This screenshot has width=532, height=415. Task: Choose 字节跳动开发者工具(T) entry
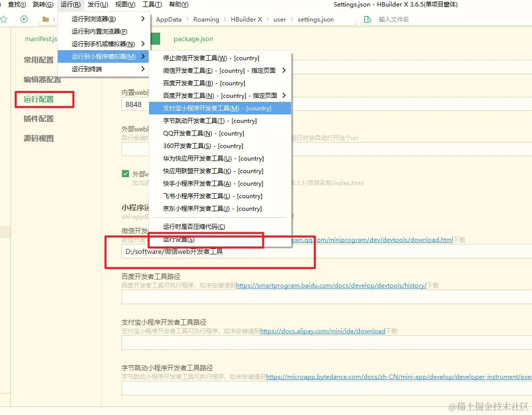[220, 121]
